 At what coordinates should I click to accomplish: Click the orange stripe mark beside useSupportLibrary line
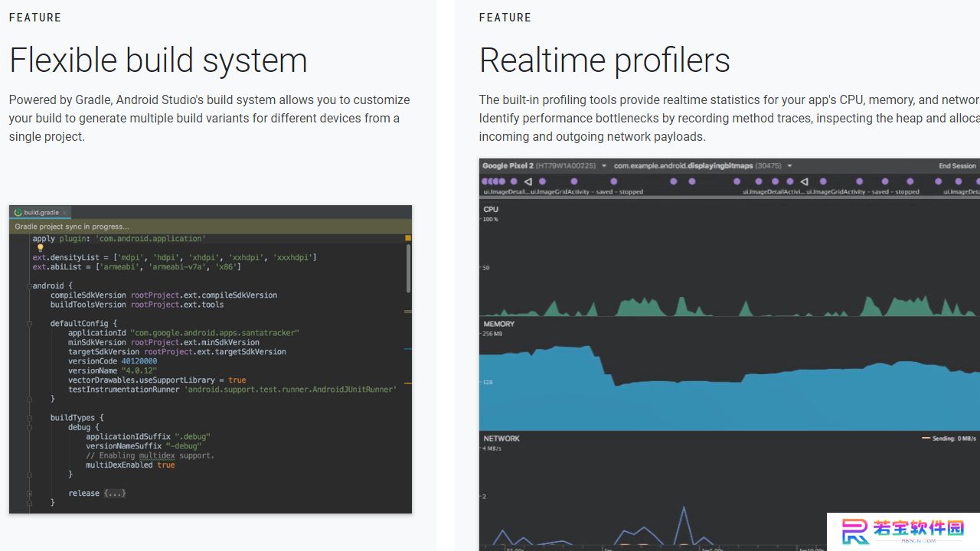coord(408,383)
